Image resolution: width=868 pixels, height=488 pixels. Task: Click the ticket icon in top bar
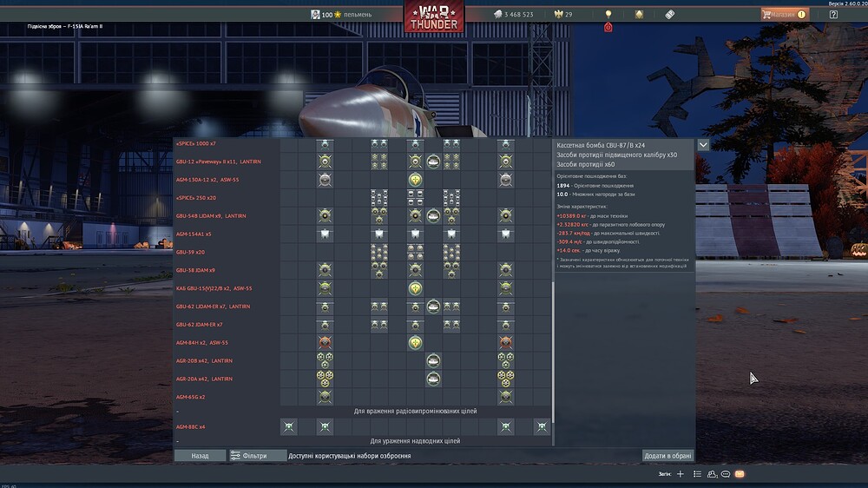[670, 15]
